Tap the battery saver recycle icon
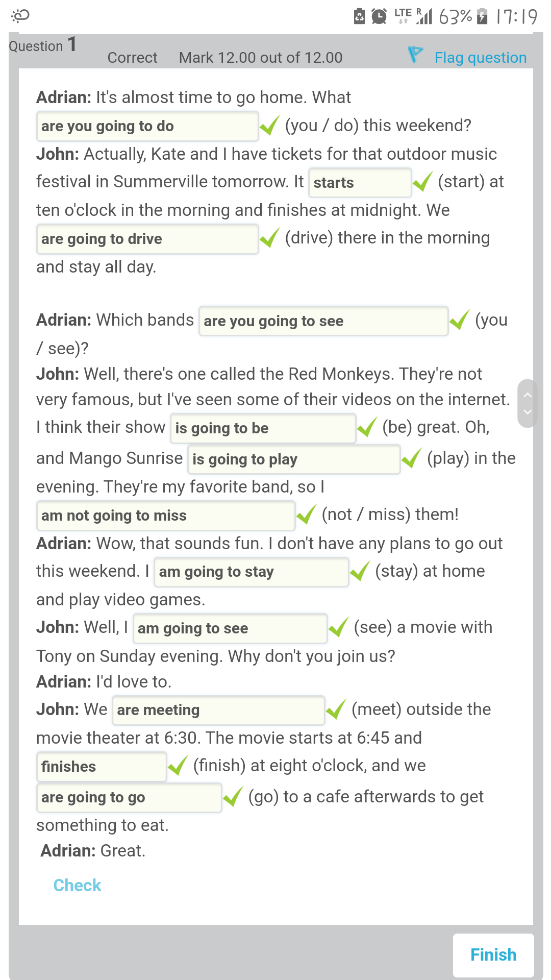 click(359, 16)
